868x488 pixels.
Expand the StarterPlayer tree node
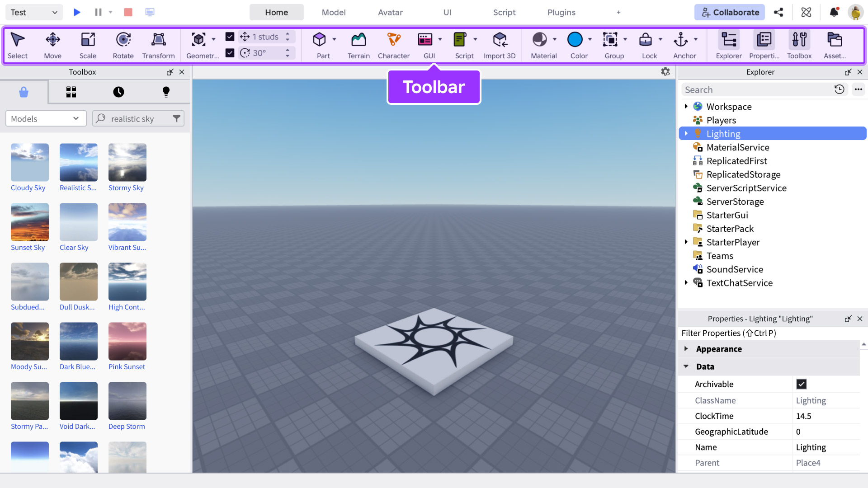pos(686,242)
